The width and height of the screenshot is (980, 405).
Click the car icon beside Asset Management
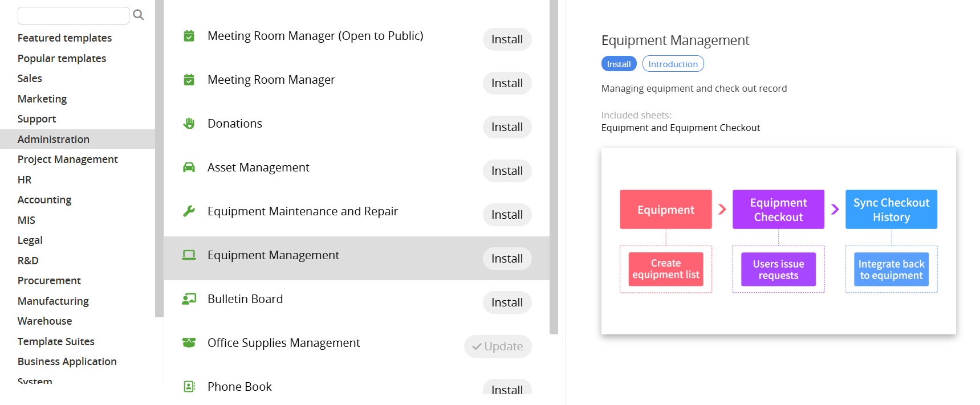(189, 167)
